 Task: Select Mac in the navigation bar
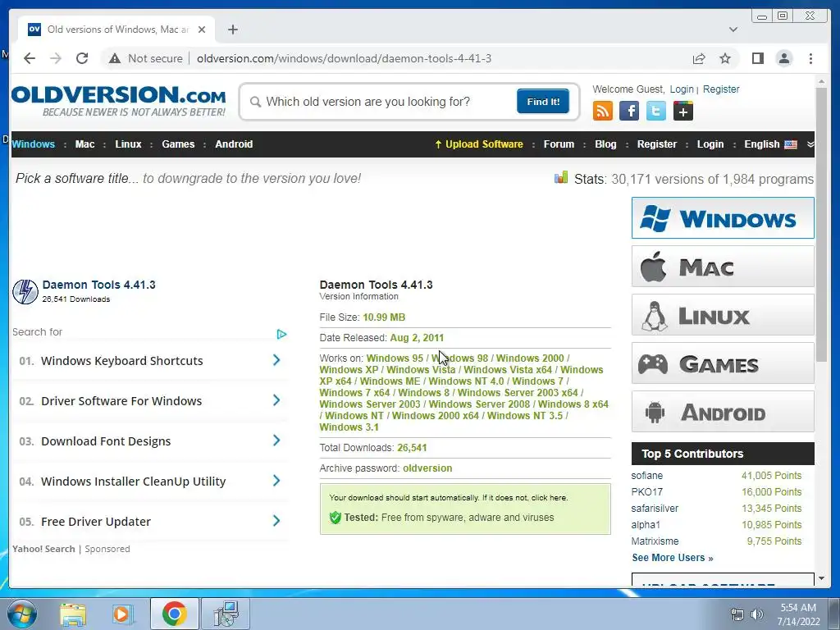(84, 144)
